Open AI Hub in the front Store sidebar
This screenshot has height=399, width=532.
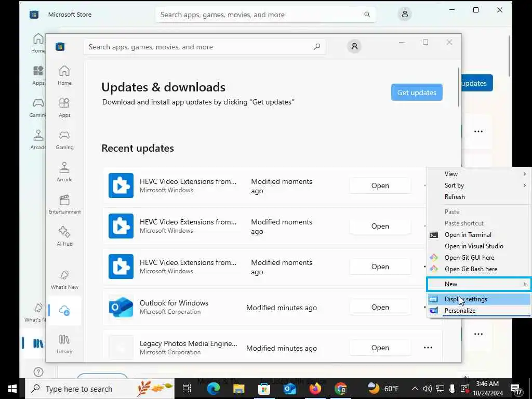(64, 236)
